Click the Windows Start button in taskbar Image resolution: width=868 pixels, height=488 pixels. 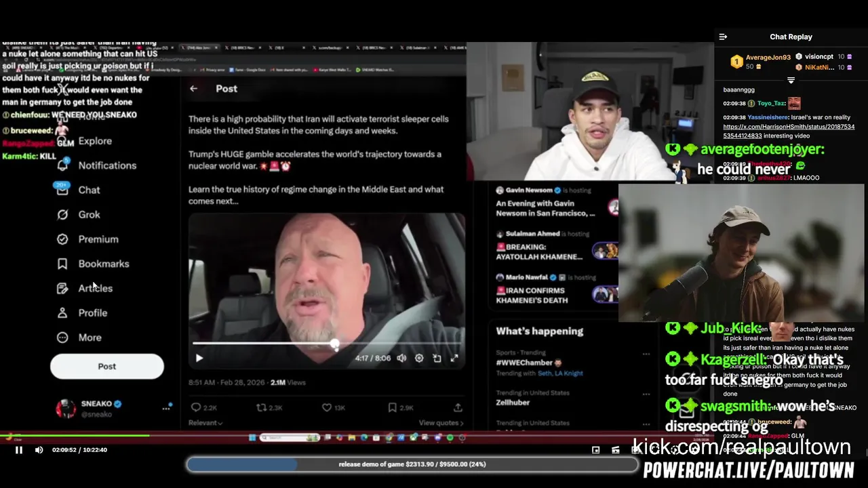point(252,438)
